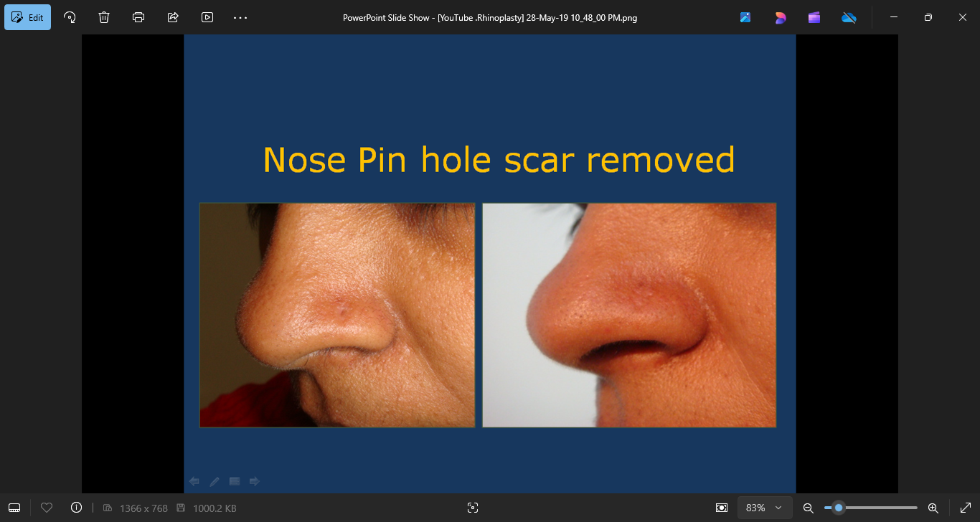Expand the 83% zoom level dropdown
Viewport: 980px width, 522px height.
[765, 508]
